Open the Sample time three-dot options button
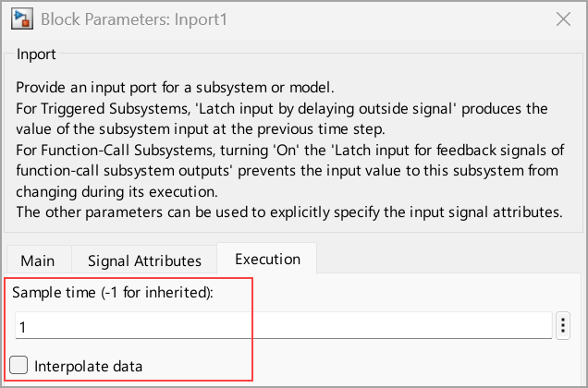 point(564,326)
